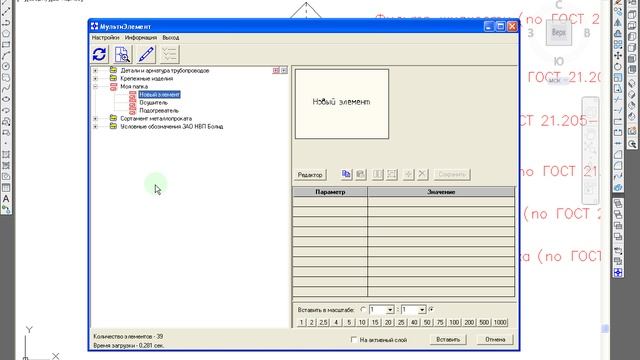
Task: Open the second scale value dropdown
Action: 422,310
